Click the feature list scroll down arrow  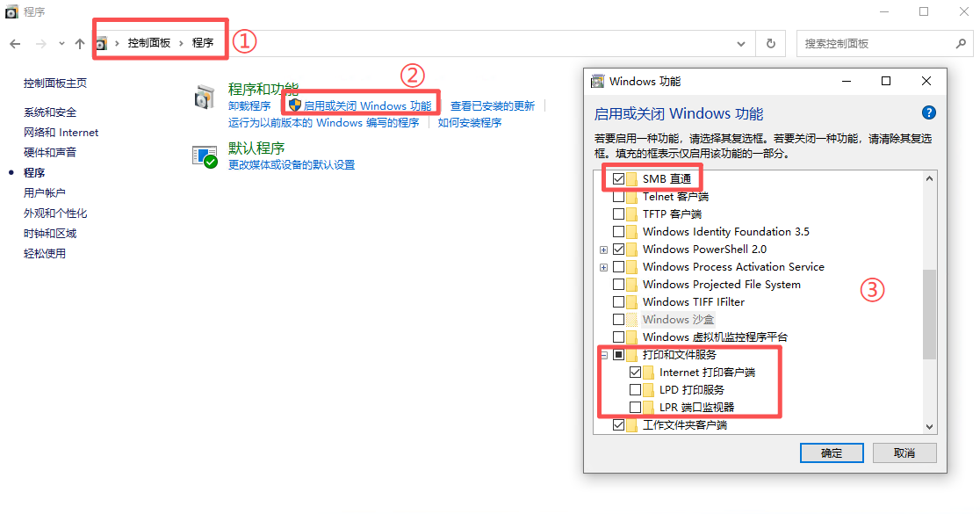click(929, 426)
